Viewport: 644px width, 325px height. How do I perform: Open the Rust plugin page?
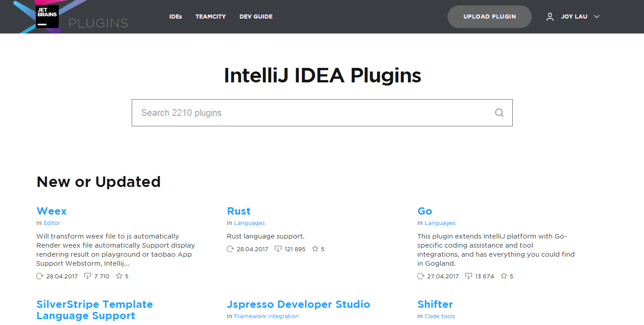(x=239, y=211)
